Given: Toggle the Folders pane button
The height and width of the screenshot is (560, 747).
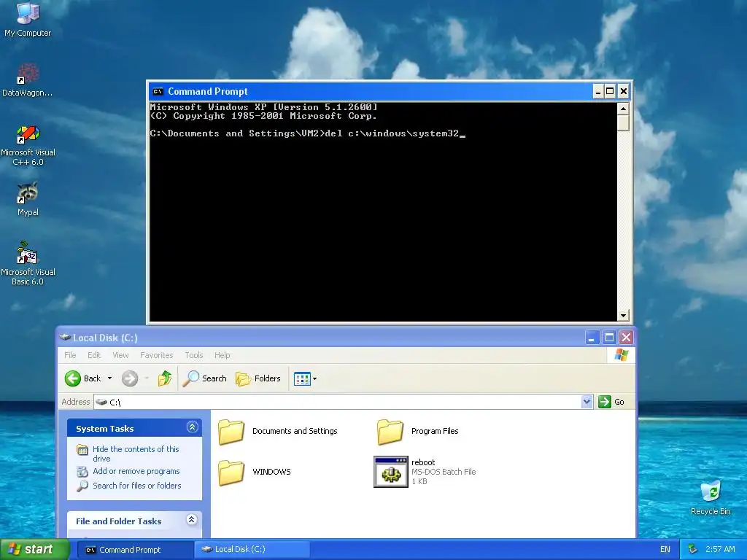Looking at the screenshot, I should pos(258,378).
